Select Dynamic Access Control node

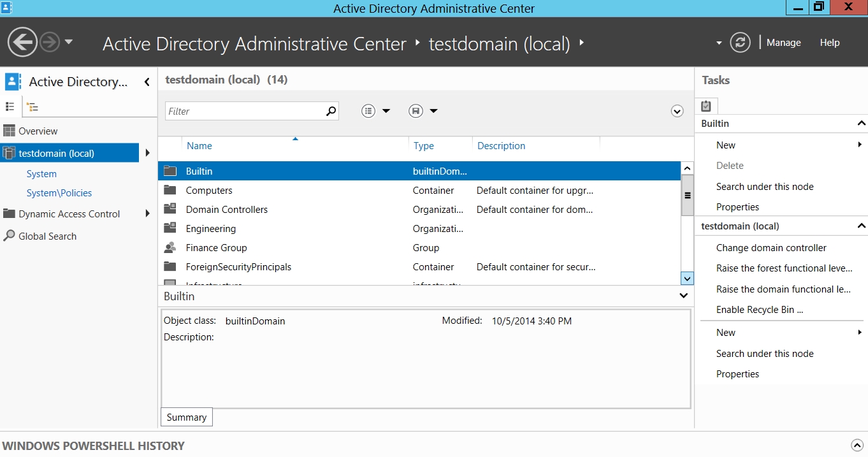pos(69,214)
